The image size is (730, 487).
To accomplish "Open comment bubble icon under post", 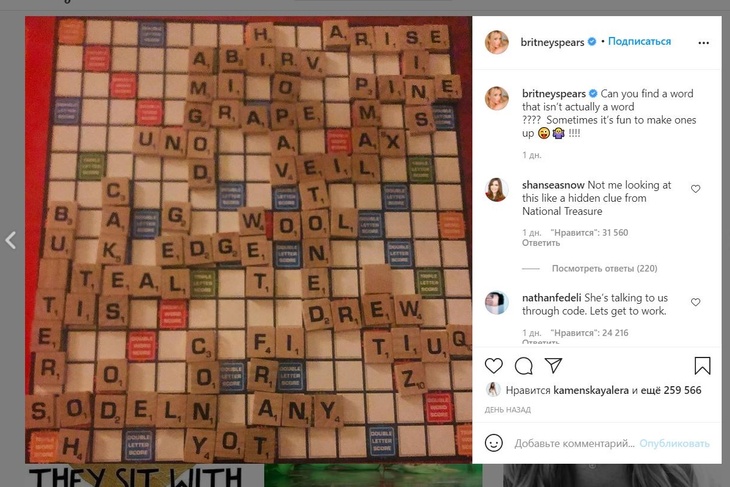I will pos(524,366).
